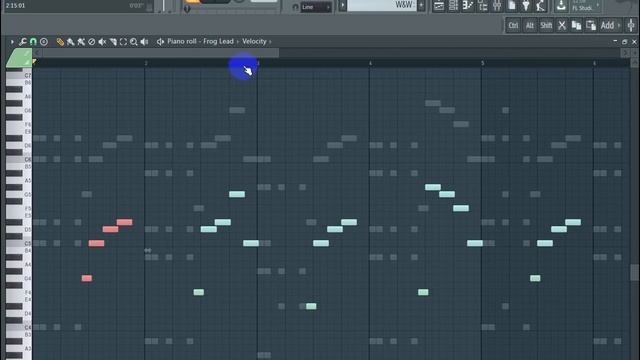Click the green channel color corner tab
The height and width of the screenshot is (360, 640).
(x=19, y=58)
